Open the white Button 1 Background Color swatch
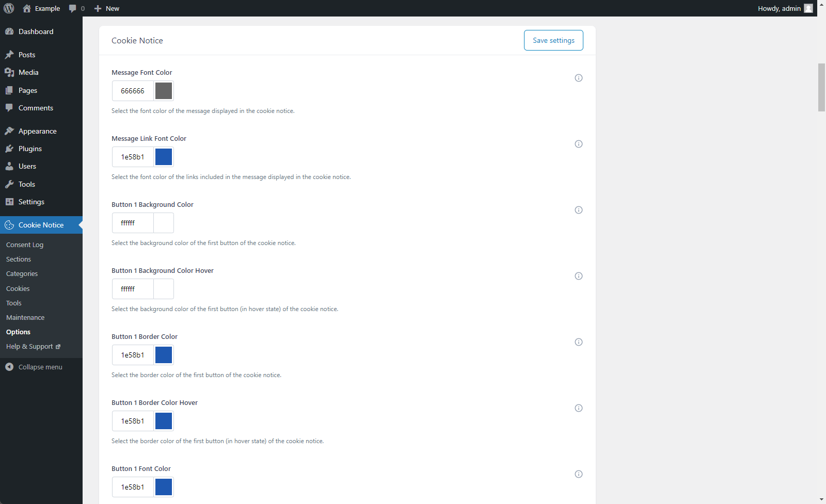The image size is (826, 504). pyautogui.click(x=164, y=223)
